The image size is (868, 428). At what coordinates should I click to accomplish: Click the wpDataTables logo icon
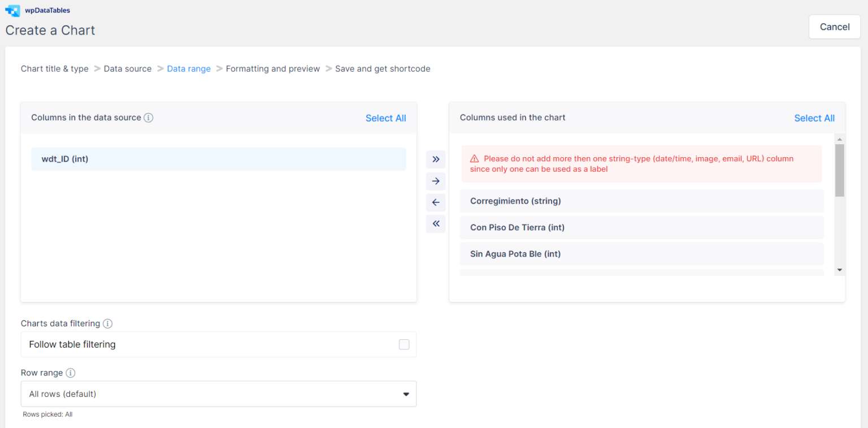(12, 10)
